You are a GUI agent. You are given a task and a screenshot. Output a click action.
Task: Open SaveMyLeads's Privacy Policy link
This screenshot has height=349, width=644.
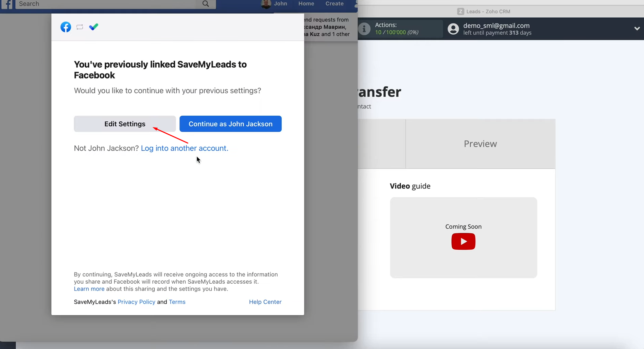coord(136,302)
